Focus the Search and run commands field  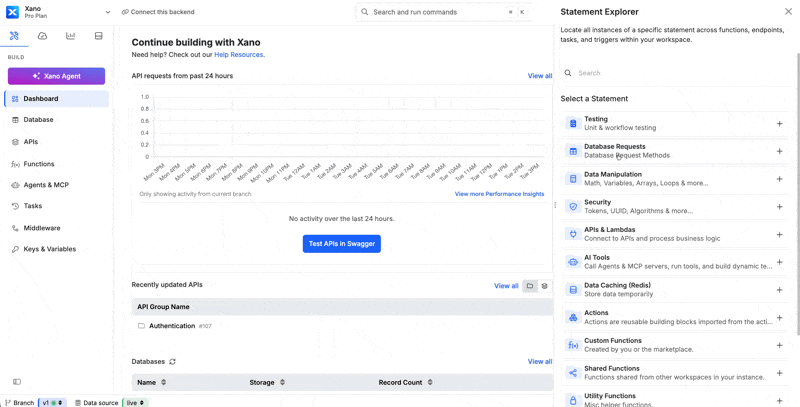(443, 12)
